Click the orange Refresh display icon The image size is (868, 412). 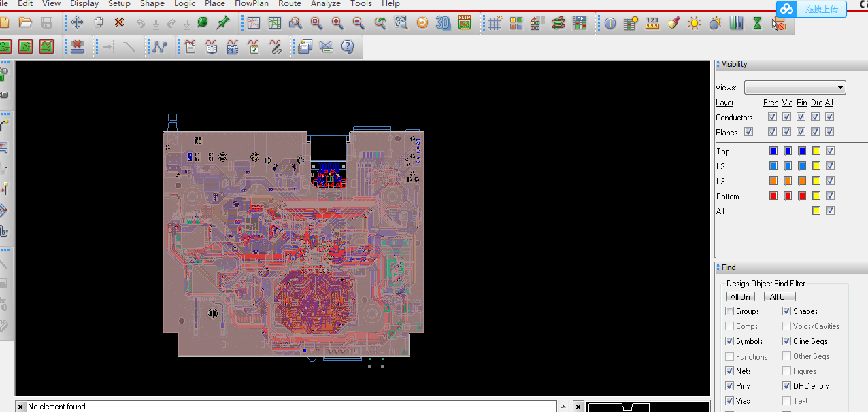[x=422, y=22]
